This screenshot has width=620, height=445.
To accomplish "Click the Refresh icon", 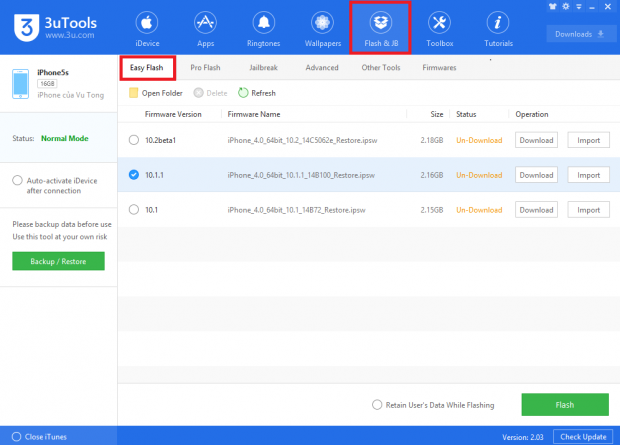I will 243,93.
